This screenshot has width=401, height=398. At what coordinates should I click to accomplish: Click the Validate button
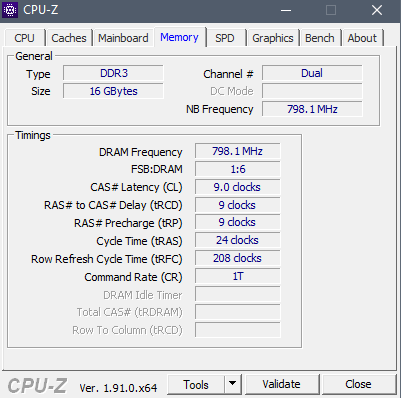(x=281, y=384)
